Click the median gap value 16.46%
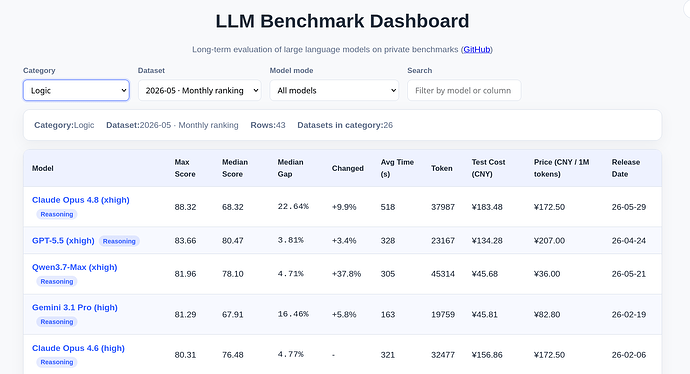Screen dimensions: 690x374 tap(293, 314)
